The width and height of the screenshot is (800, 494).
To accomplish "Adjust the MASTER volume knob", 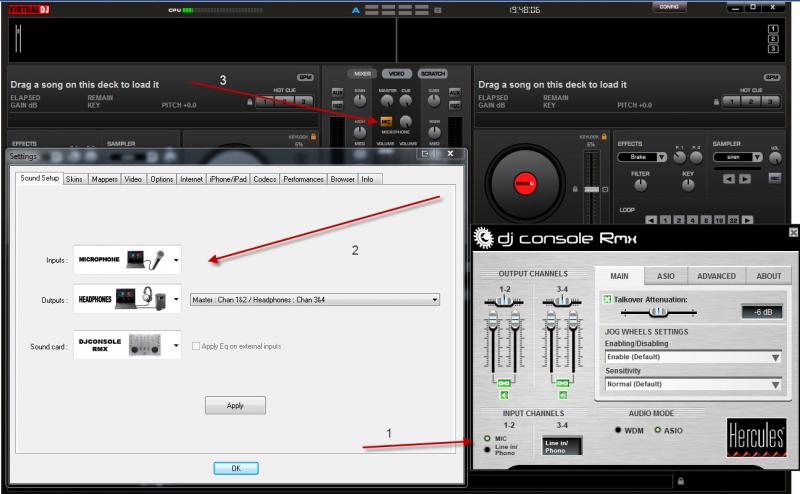I will [387, 101].
